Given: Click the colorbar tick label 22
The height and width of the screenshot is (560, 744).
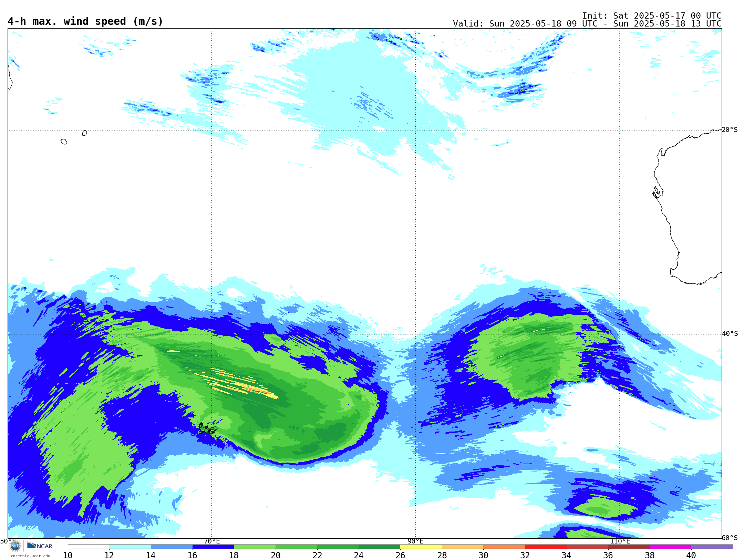Looking at the screenshot, I should point(317,555).
